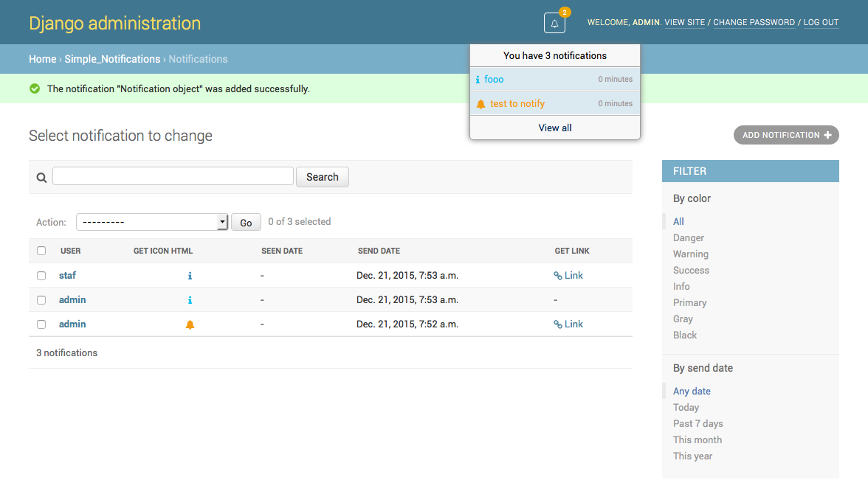Toggle the select-all checkbox in table header
The width and height of the screenshot is (868, 497).
pos(41,251)
